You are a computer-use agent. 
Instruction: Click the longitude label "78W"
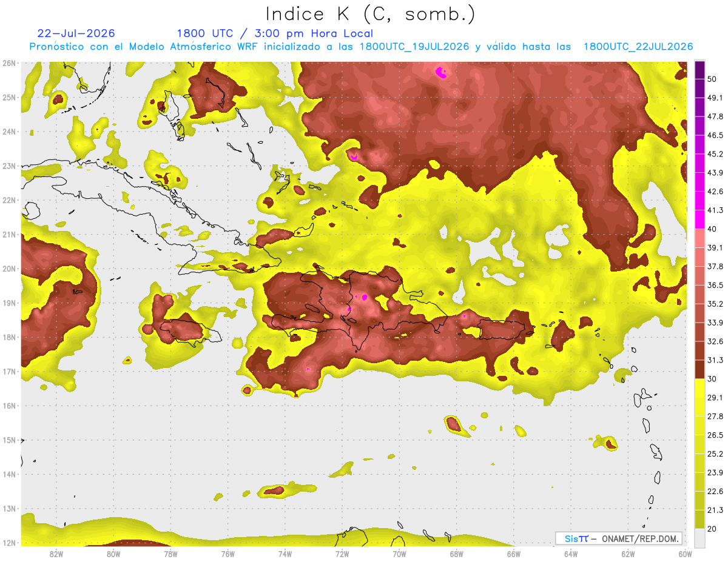[170, 554]
